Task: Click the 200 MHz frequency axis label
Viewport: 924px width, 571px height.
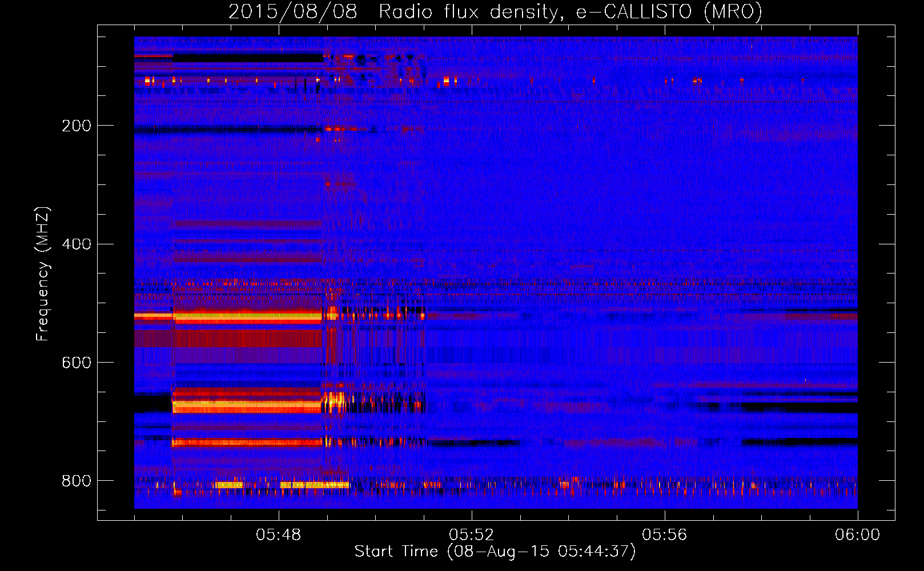Action: (x=77, y=126)
